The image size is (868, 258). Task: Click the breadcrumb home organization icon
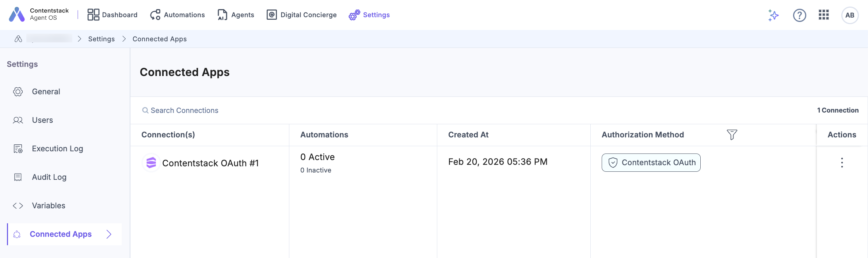tap(18, 39)
